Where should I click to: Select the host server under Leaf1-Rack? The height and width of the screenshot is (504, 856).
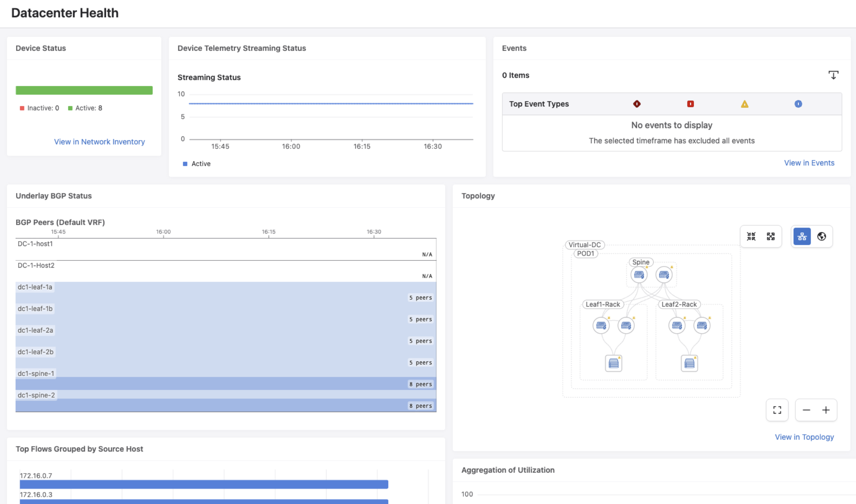(x=613, y=363)
